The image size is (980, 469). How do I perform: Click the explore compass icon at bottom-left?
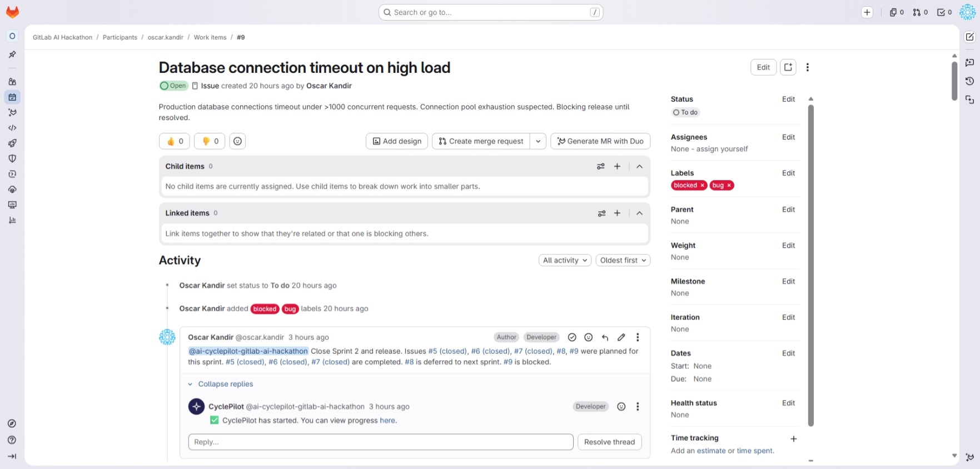click(x=12, y=423)
